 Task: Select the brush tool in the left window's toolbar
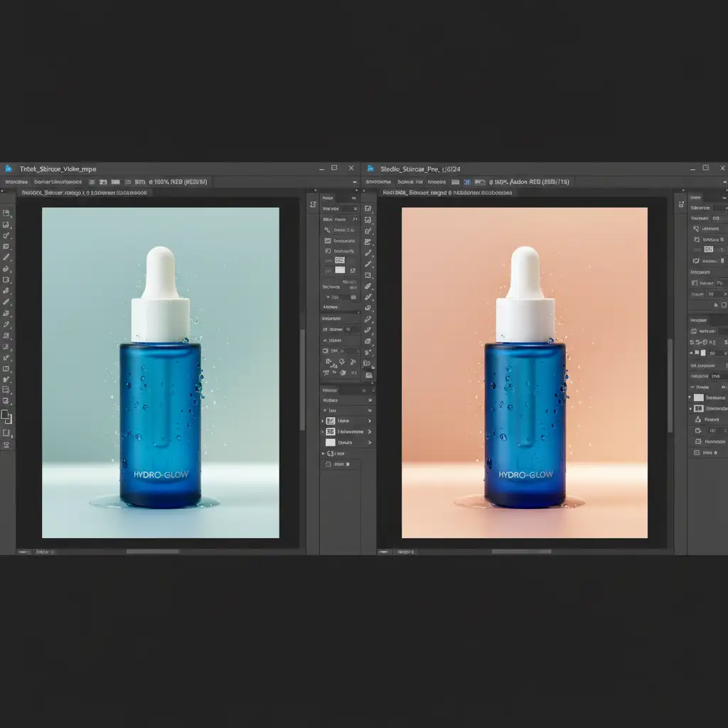[x=6, y=257]
